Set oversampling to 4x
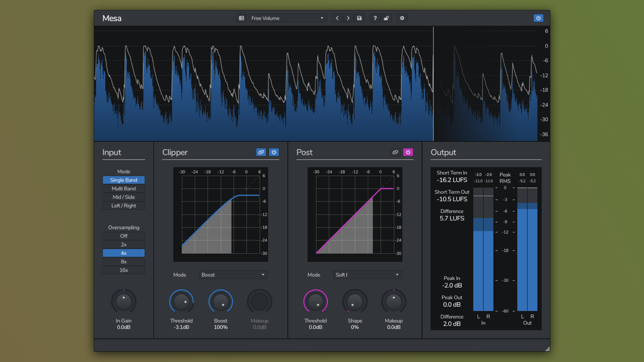Image resolution: width=644 pixels, height=362 pixels. [124, 253]
